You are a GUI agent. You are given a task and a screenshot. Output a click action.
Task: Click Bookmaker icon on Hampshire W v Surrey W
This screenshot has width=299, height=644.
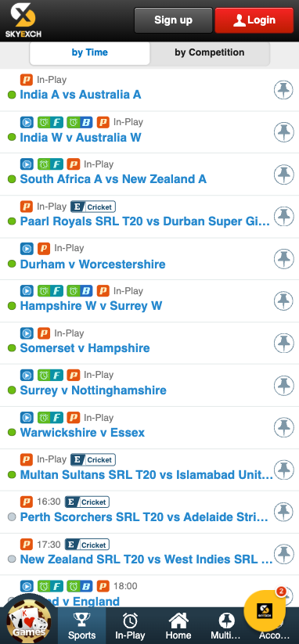tap(80, 291)
